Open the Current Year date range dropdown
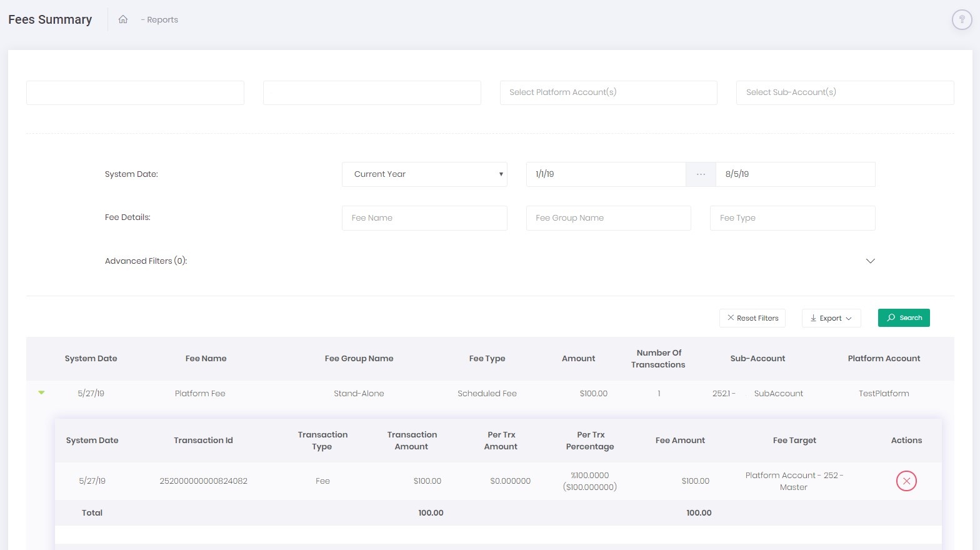Viewport: 980px width, 550px height. (x=424, y=174)
